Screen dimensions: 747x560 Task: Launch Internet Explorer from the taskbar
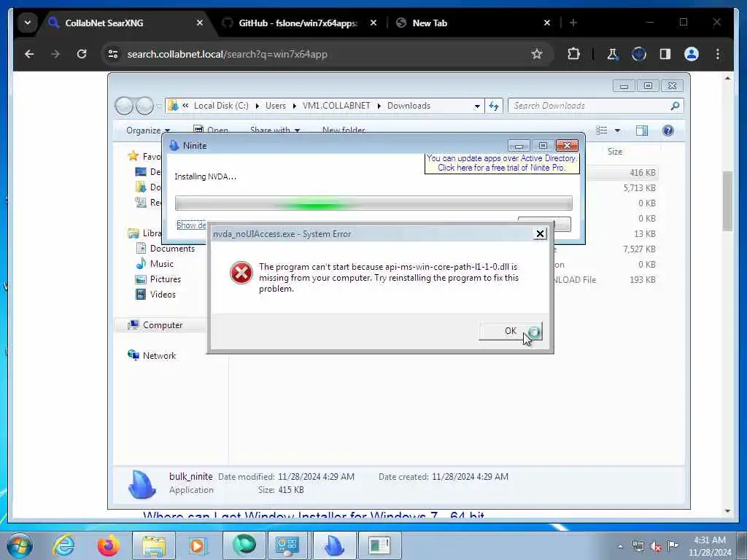pos(64,545)
